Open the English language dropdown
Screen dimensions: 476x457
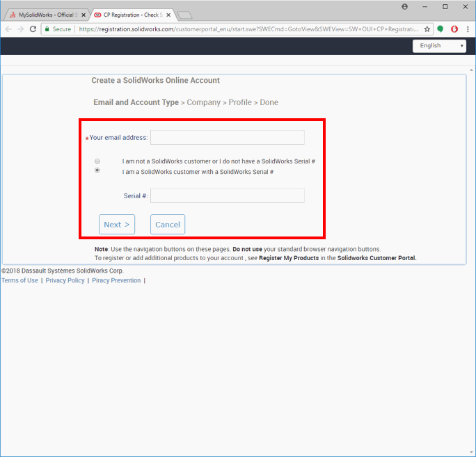(x=439, y=46)
